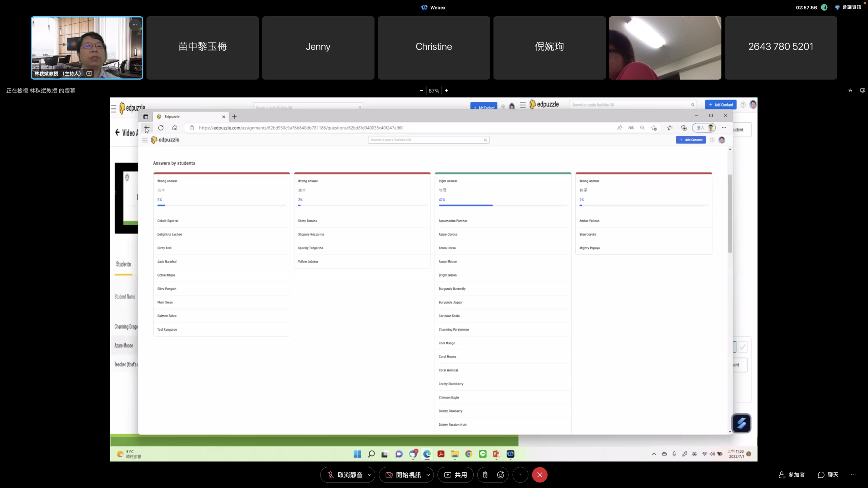Open the meeting info shield icon
Image resolution: width=868 pixels, height=488 pixels.
[x=837, y=7]
